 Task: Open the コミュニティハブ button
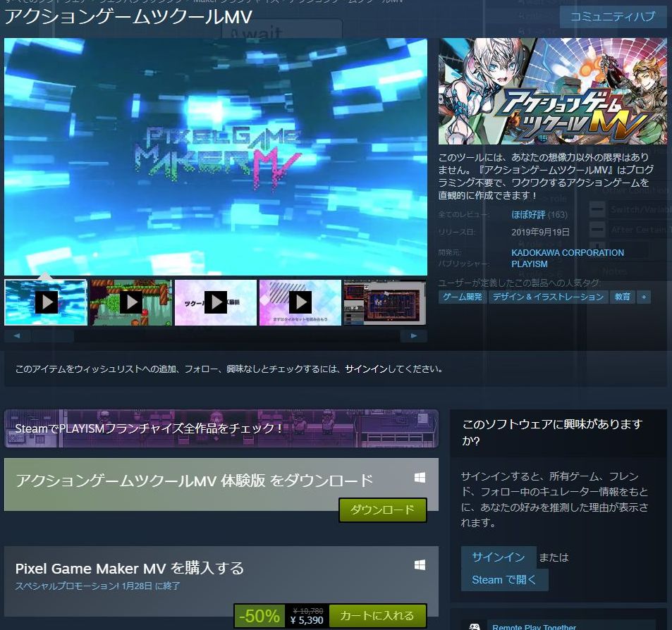(x=613, y=17)
